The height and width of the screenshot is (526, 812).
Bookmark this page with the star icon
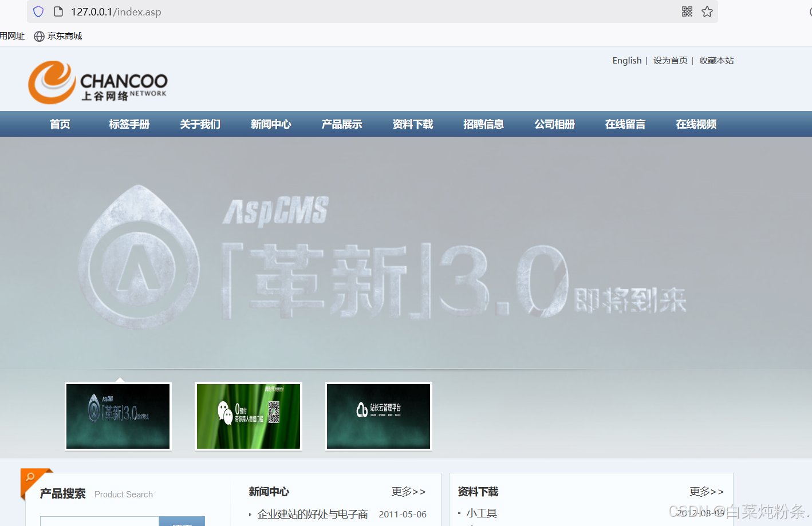[x=707, y=11]
